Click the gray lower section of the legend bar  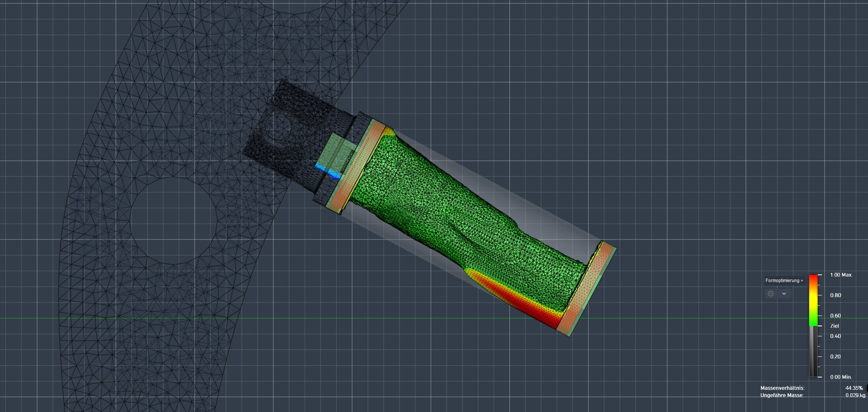coord(814,352)
